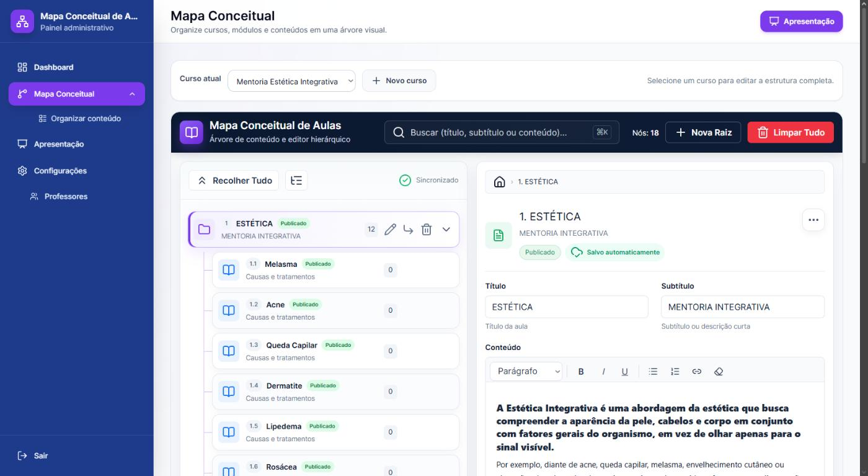Open Organizar conteúdo submenu item
The width and height of the screenshot is (868, 476).
(x=79, y=119)
